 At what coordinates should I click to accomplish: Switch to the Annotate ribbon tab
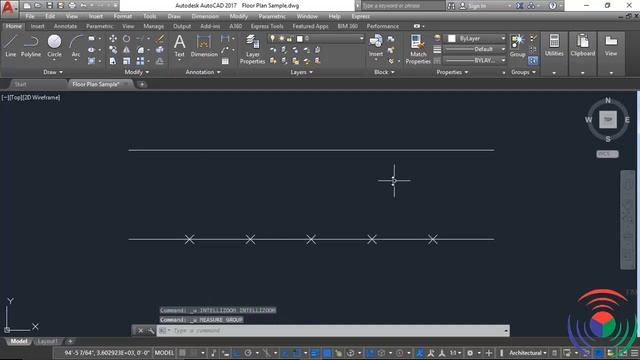(65, 26)
